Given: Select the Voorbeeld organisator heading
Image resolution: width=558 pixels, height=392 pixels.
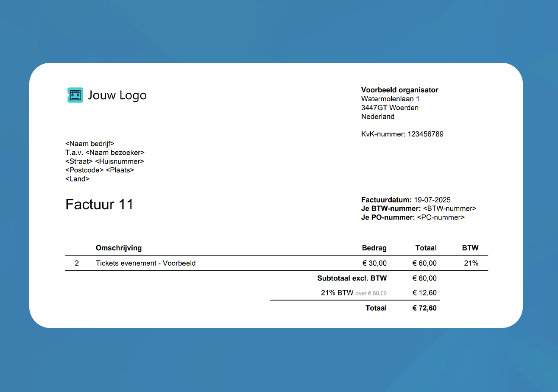Looking at the screenshot, I should point(400,90).
